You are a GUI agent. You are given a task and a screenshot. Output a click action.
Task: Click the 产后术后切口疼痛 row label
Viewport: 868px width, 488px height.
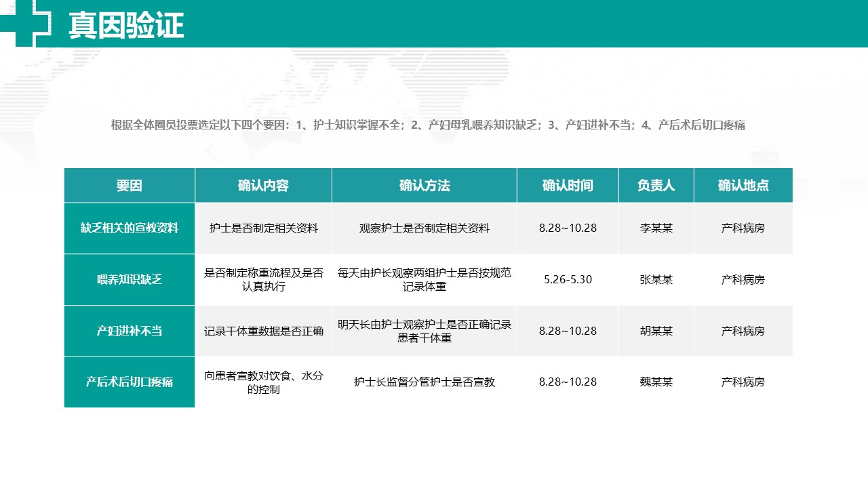[x=130, y=382]
